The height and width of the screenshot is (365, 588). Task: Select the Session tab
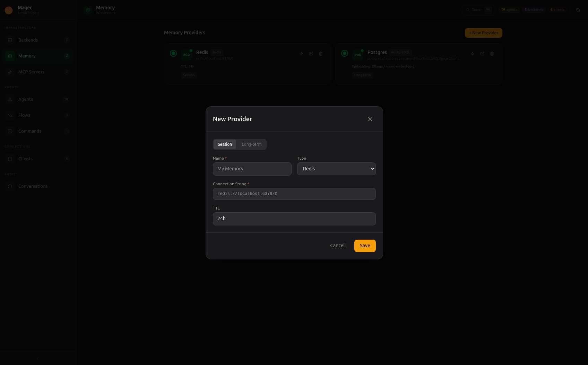coord(225,144)
